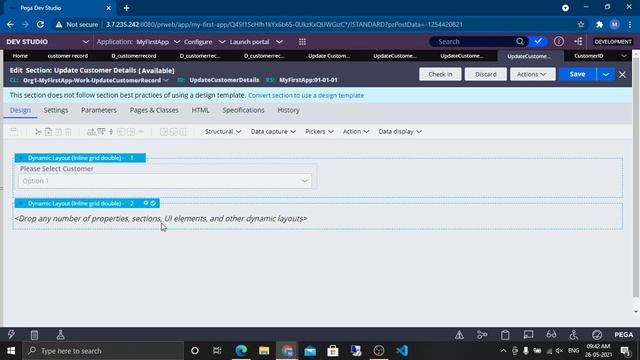The image size is (640, 360).
Task: Open a new browser tab
Action: [126, 8]
